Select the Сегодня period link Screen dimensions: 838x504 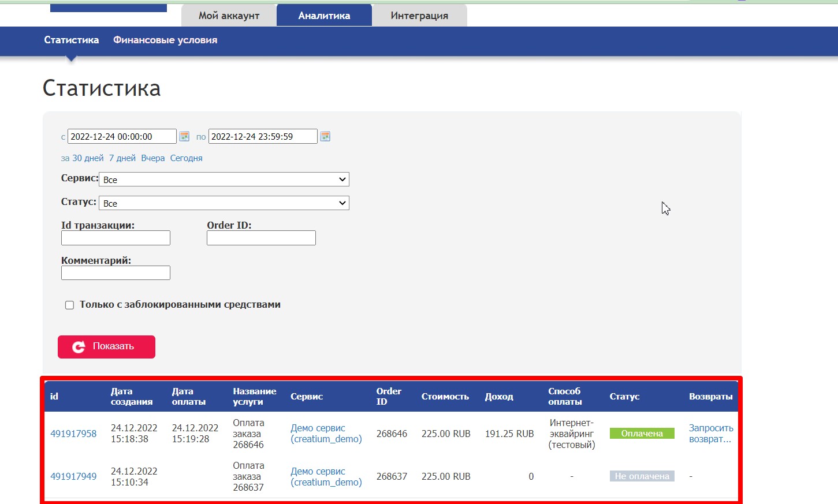pos(187,158)
